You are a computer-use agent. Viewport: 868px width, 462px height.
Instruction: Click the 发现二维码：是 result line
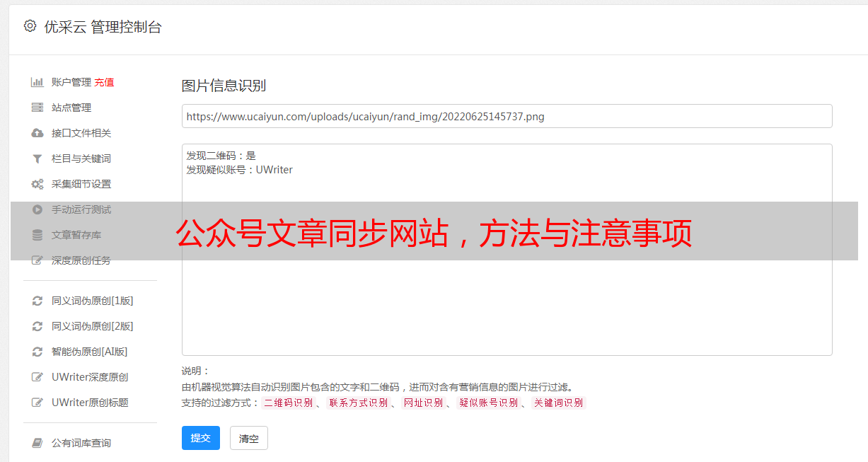221,156
